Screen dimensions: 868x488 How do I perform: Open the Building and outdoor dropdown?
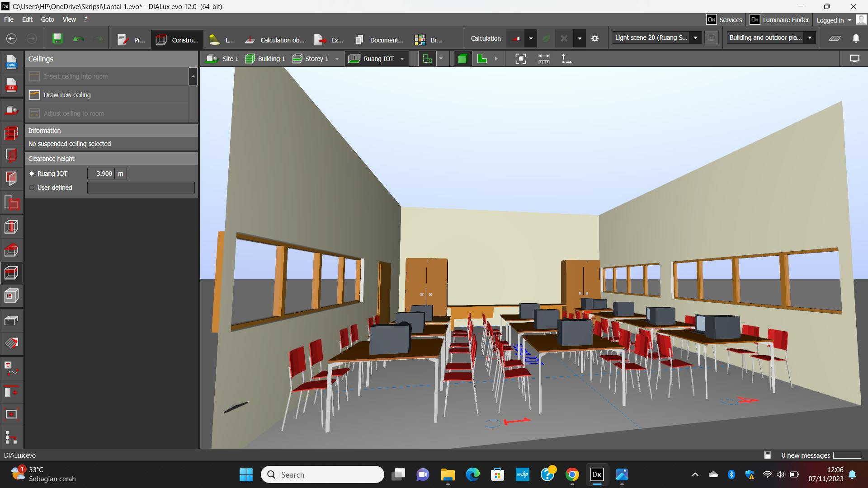point(810,38)
